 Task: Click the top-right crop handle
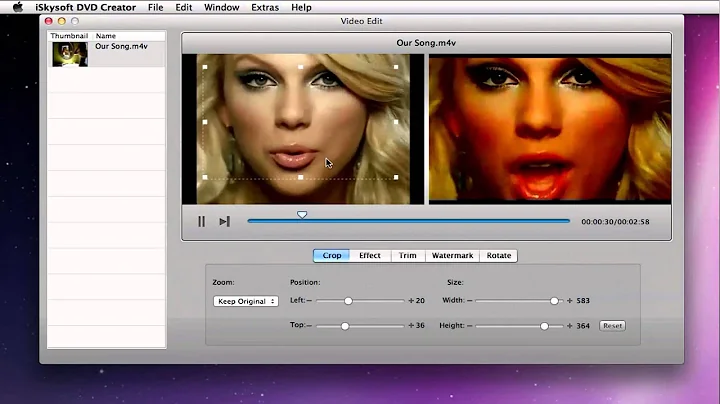(x=396, y=67)
